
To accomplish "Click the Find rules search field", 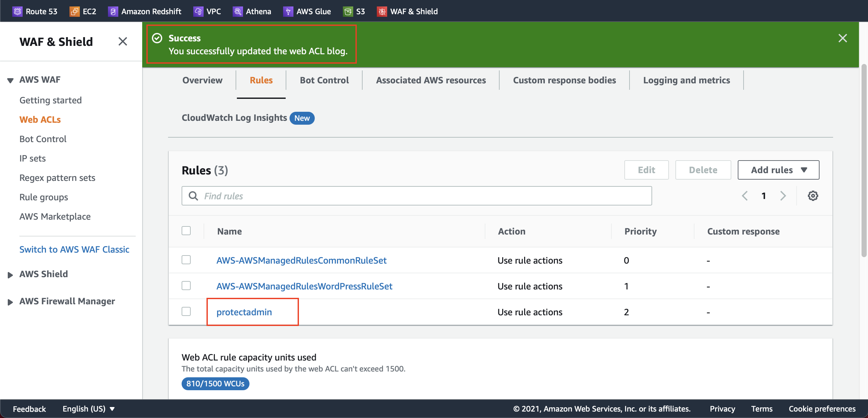I will [417, 196].
